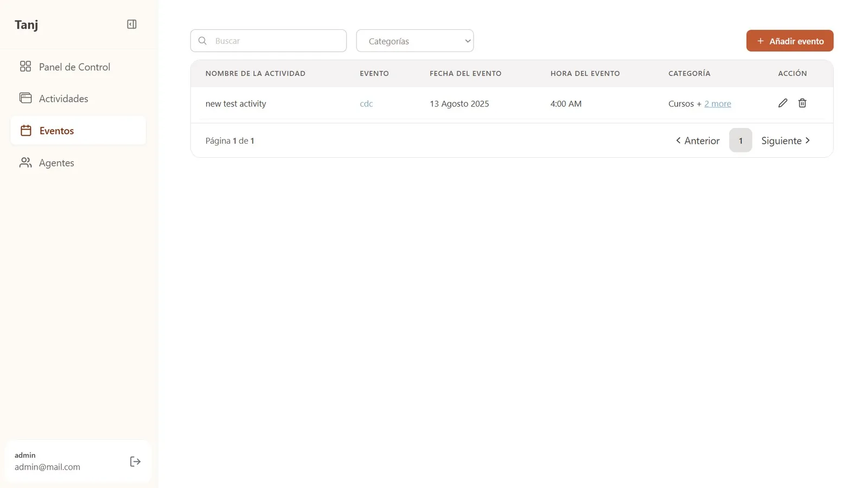
Task: Edit the new test activity event
Action: [782, 103]
